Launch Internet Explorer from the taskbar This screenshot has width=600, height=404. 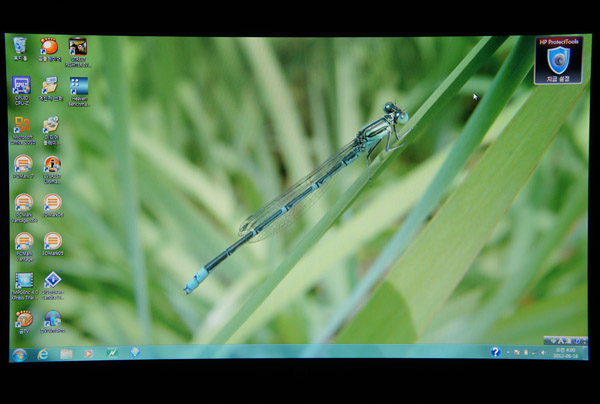tap(43, 354)
